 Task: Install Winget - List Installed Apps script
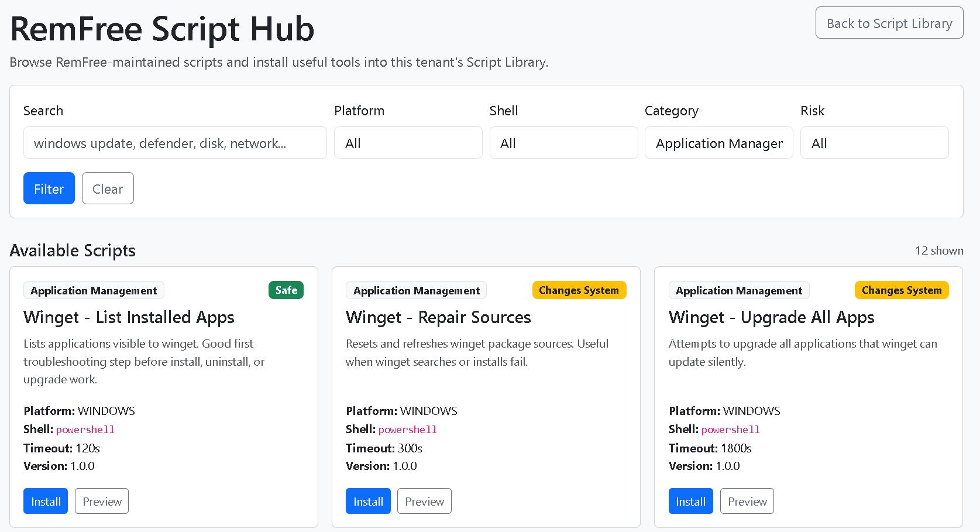[46, 501]
